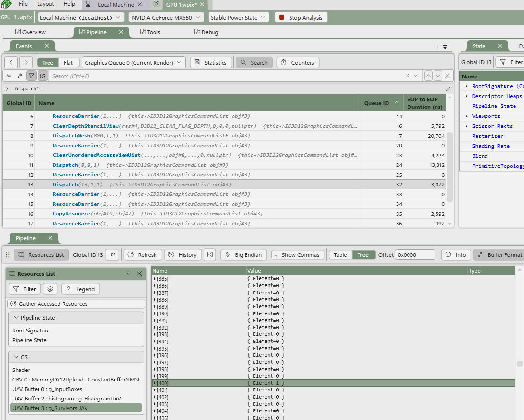Click the buffer viewer vertical scrollbar thumb
This screenshot has height=420, width=524.
coord(520,364)
